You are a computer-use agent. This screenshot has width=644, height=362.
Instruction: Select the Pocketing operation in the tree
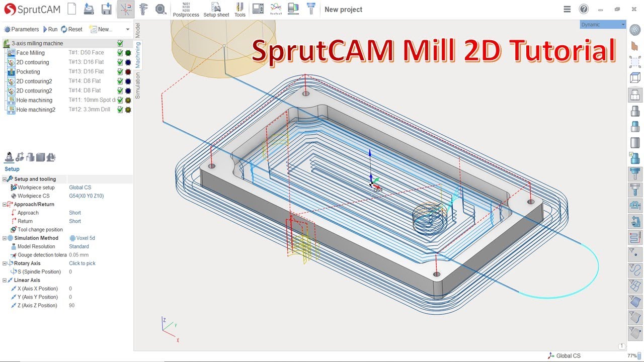(28, 72)
